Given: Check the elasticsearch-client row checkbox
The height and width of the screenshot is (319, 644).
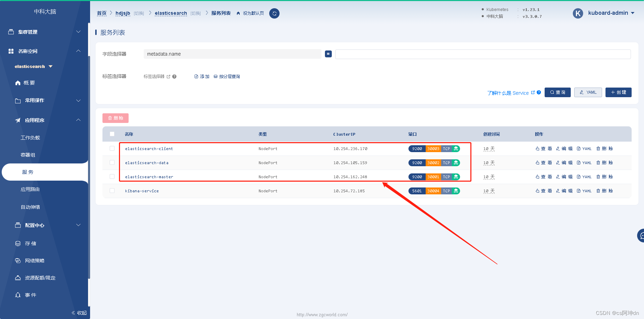Looking at the screenshot, I should click(x=112, y=148).
